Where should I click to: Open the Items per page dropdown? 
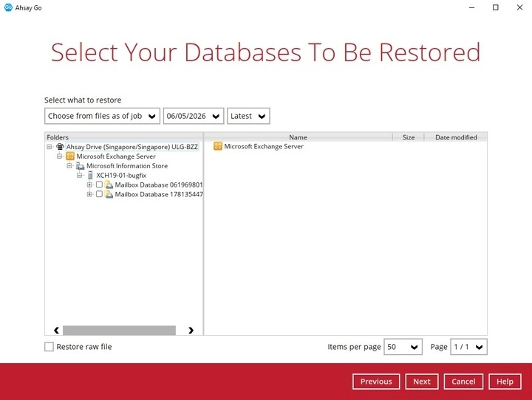pyautogui.click(x=403, y=347)
